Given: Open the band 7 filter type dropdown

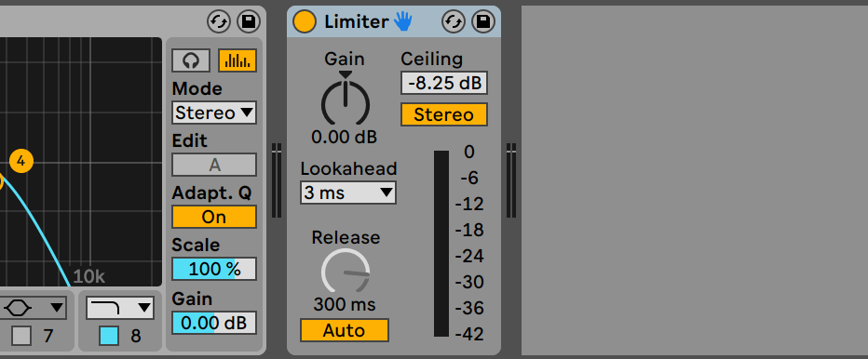Looking at the screenshot, I should pos(34,308).
